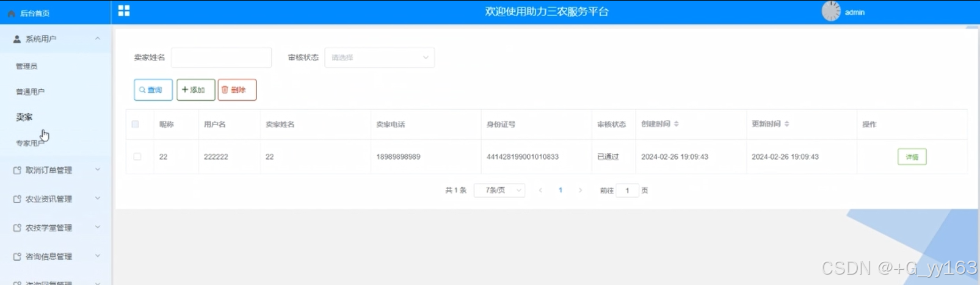
Task: Open the 7条/页 page size dropdown
Action: pos(499,190)
